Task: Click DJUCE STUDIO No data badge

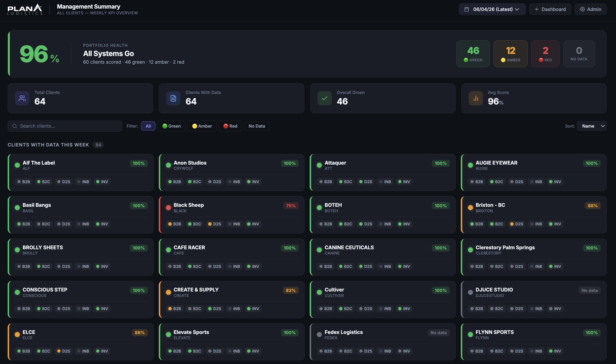Action: click(590, 291)
